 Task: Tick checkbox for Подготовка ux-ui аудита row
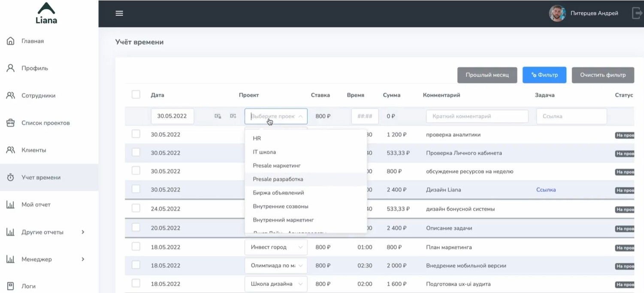click(x=136, y=283)
